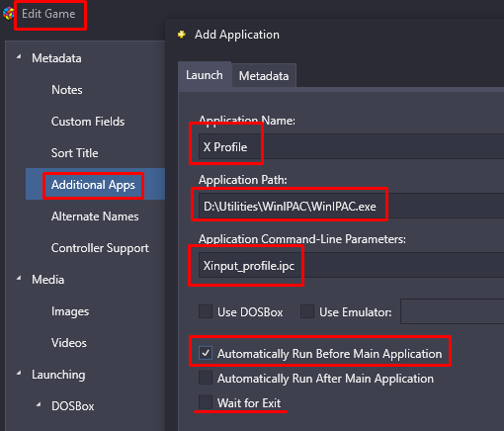
Task: Click the Application Path text field
Action: click(351, 206)
